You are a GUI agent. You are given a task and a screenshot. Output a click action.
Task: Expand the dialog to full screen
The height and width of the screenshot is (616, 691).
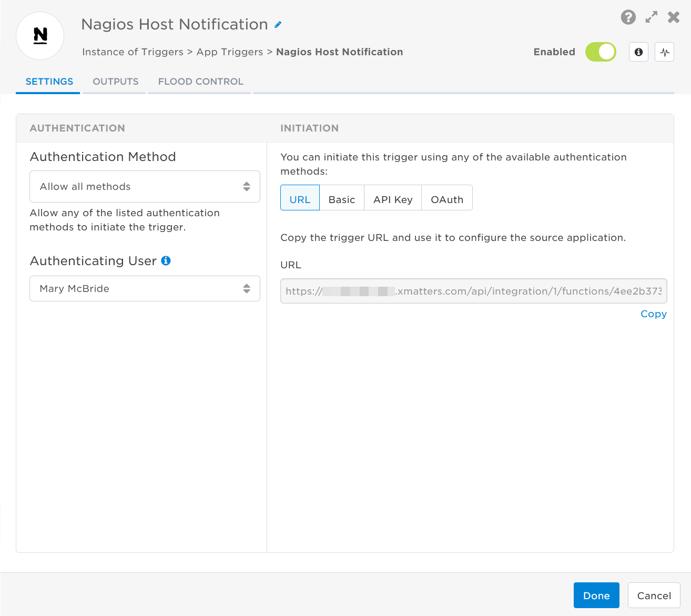tap(651, 17)
